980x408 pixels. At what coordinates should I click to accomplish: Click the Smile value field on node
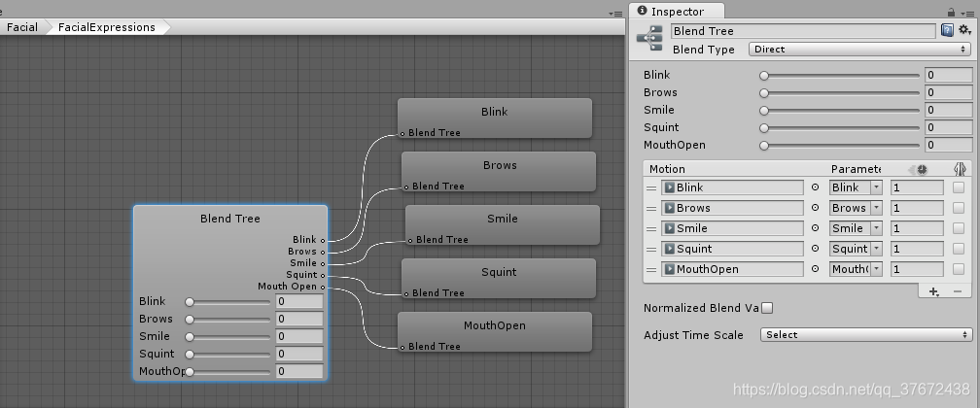(298, 336)
